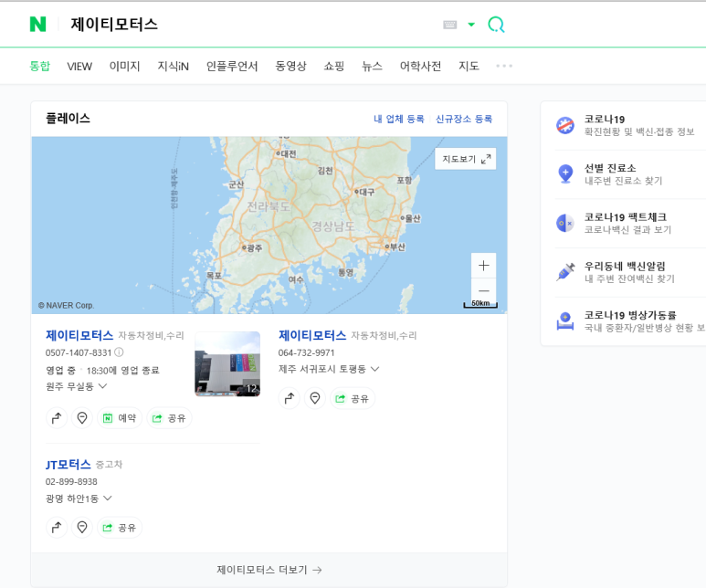The height and width of the screenshot is (588, 706).
Task: Open 선별 진료소 link
Action: [x=623, y=174]
